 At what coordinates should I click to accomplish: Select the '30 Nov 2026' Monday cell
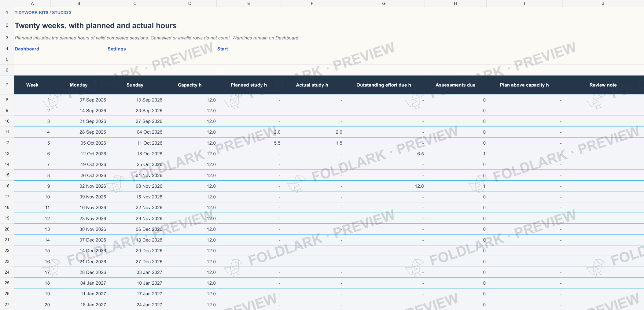point(79,229)
